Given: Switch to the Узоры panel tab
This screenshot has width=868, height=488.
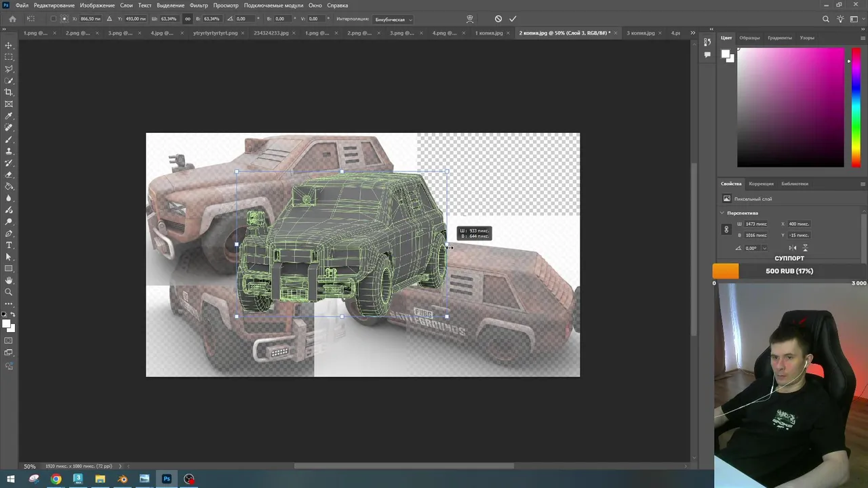Looking at the screenshot, I should click(807, 38).
